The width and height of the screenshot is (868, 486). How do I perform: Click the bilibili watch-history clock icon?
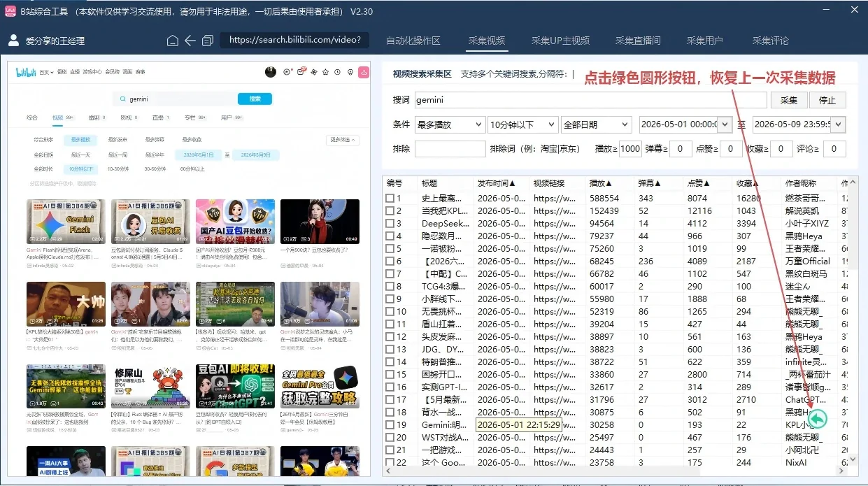coord(338,72)
